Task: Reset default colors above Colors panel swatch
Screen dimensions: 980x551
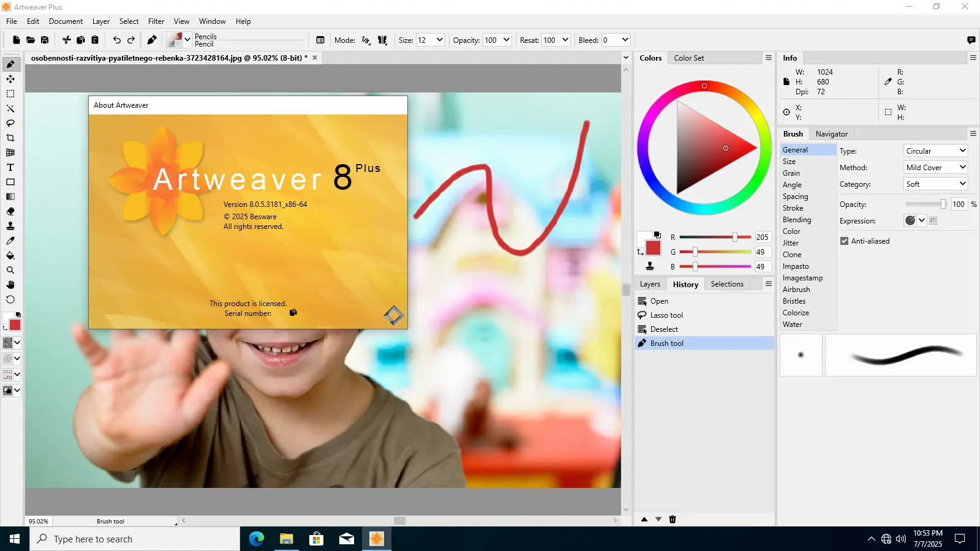Action: (657, 234)
